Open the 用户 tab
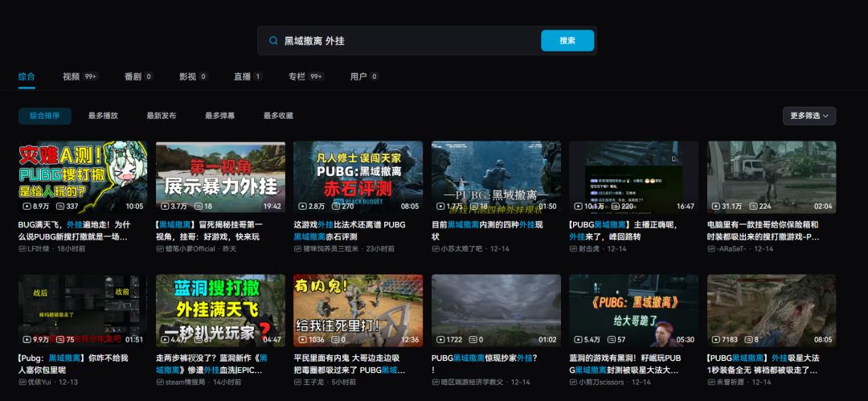This screenshot has height=401, width=868. coord(364,76)
